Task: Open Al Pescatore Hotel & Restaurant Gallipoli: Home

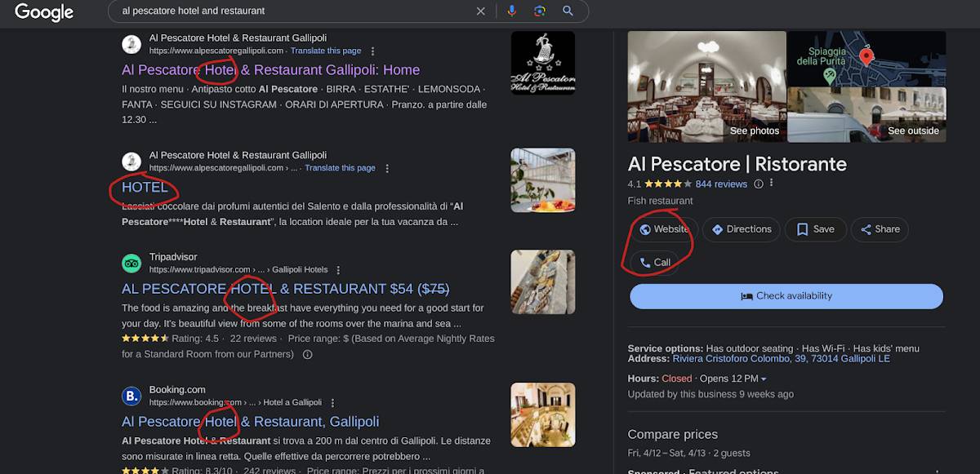Action: click(x=270, y=70)
